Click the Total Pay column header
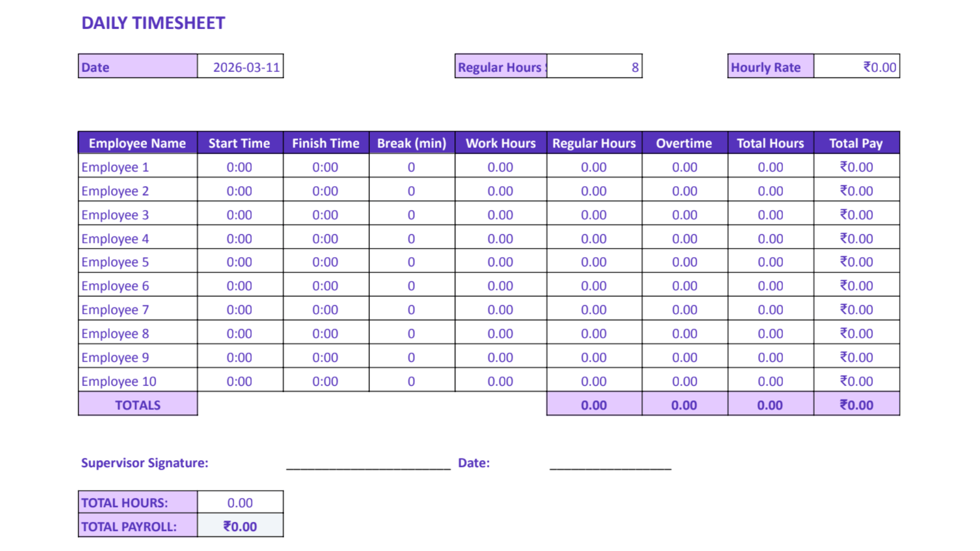Viewport: 980px width, 551px height. tap(856, 143)
